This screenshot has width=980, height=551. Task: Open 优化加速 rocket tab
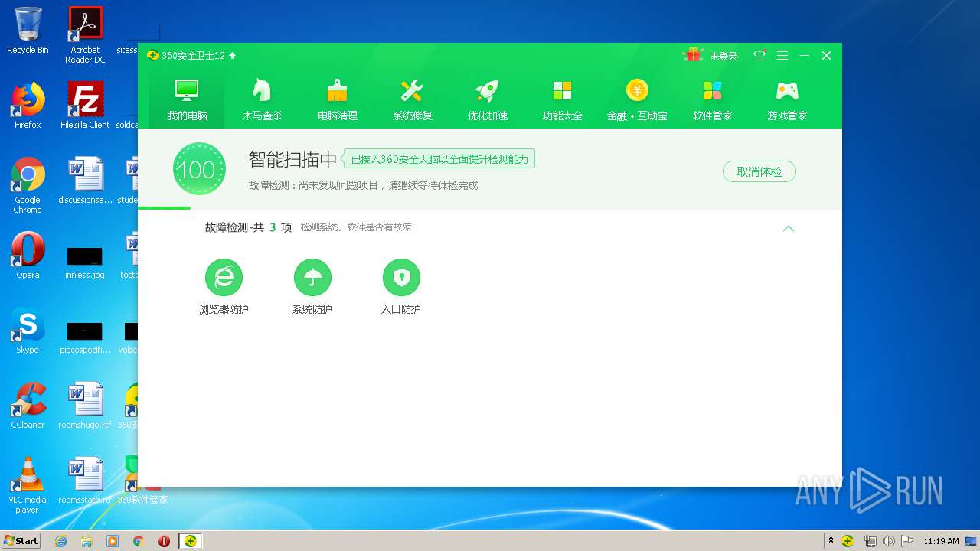(488, 99)
